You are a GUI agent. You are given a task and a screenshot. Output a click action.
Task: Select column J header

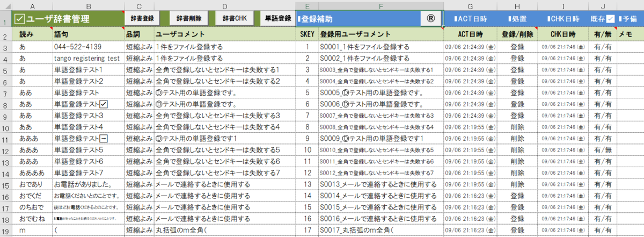pyautogui.click(x=603, y=5)
